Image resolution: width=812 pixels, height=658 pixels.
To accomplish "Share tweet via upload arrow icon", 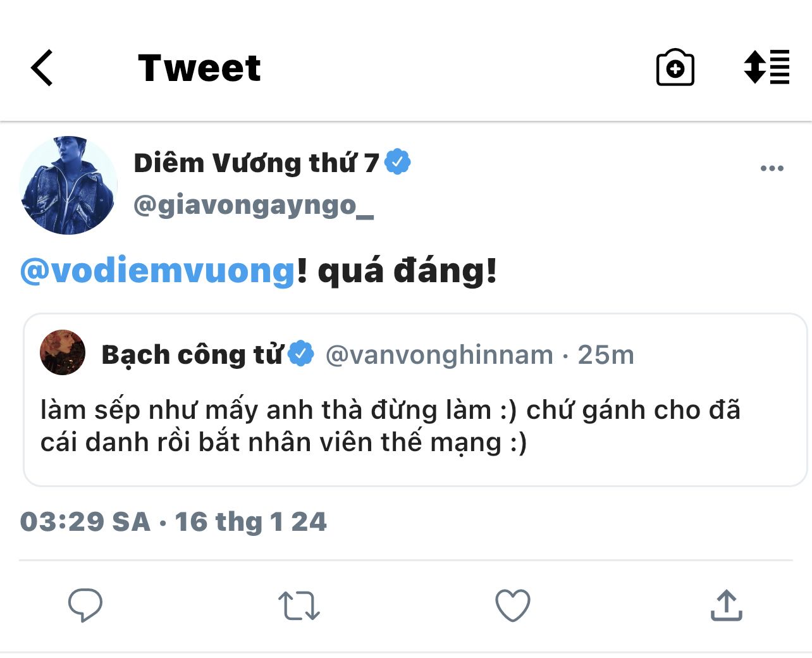I will click(x=726, y=605).
